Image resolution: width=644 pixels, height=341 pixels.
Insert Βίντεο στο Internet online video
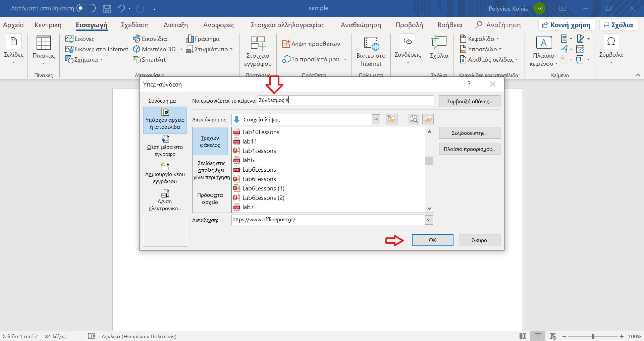click(371, 51)
